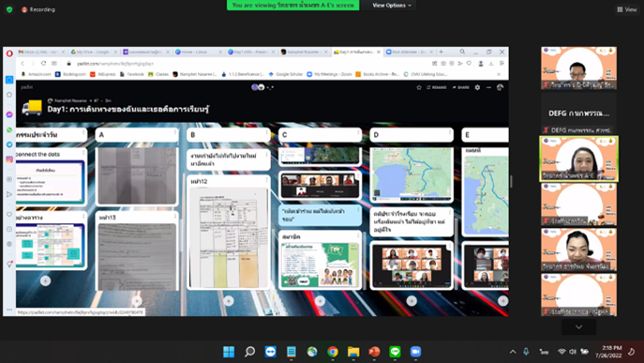Open the options menu of column A

coord(175,133)
